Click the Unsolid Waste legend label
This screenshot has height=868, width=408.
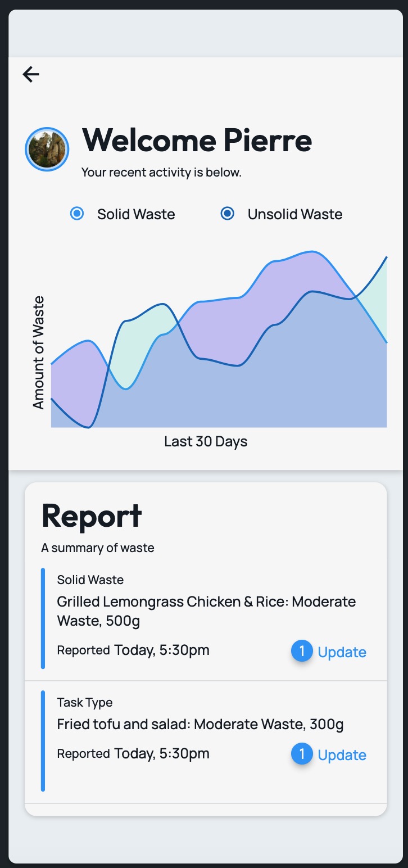point(295,214)
